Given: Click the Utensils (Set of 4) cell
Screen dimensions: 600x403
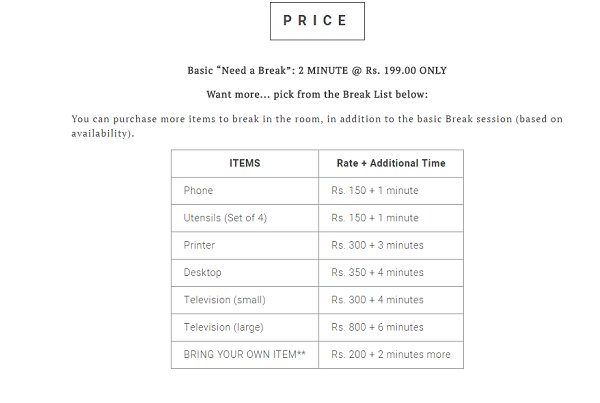Looking at the screenshot, I should [245, 218].
